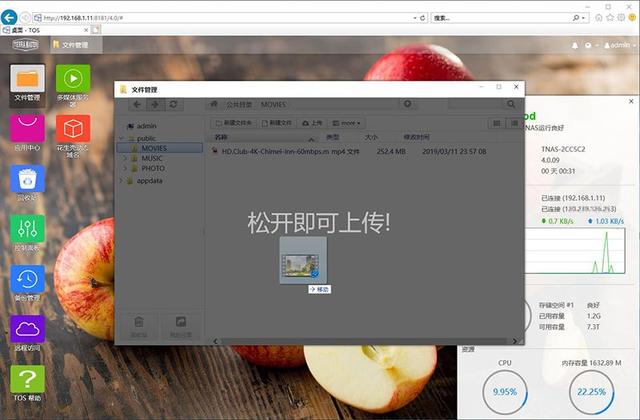Open the pink 应用中心 shopping bag icon
The width and height of the screenshot is (640, 420).
click(27, 132)
